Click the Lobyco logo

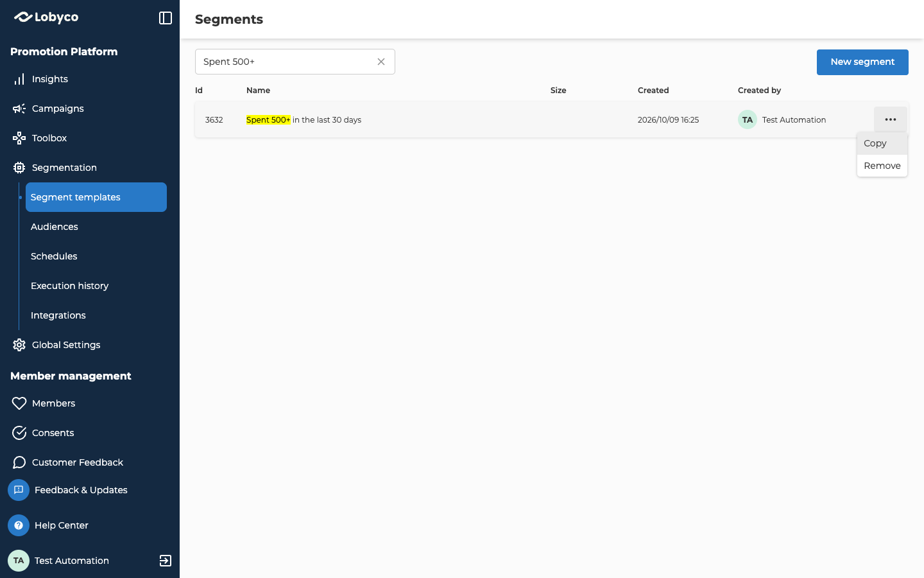click(x=46, y=17)
